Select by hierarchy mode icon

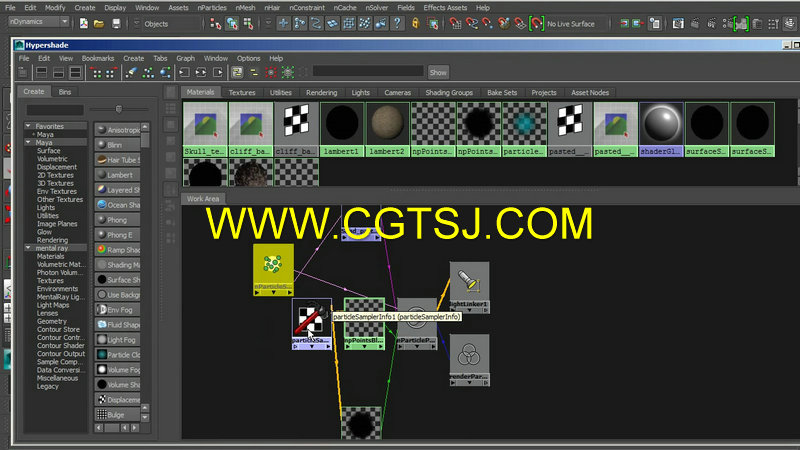click(x=215, y=23)
